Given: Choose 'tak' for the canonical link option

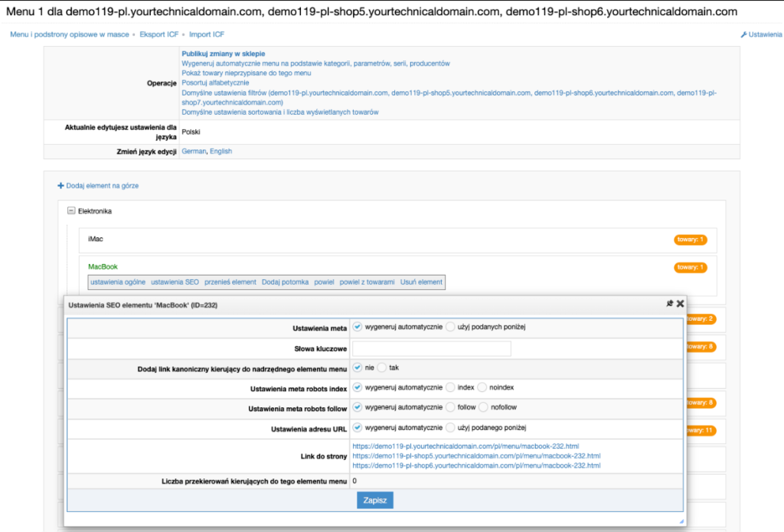Looking at the screenshot, I should point(383,367).
